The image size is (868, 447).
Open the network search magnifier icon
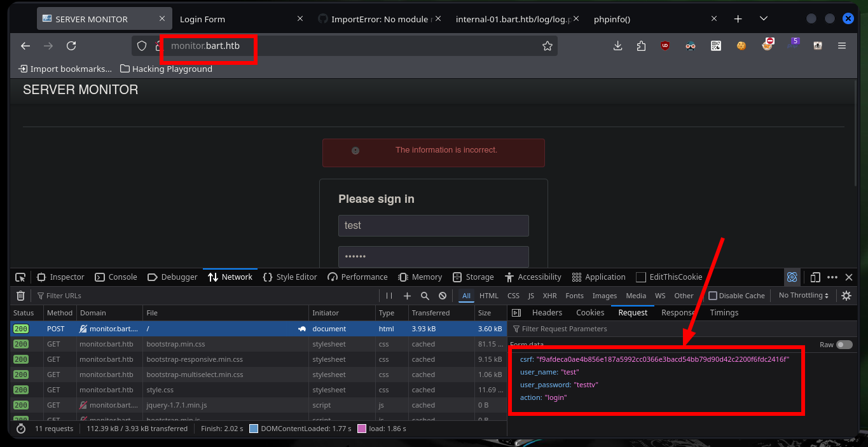point(425,296)
